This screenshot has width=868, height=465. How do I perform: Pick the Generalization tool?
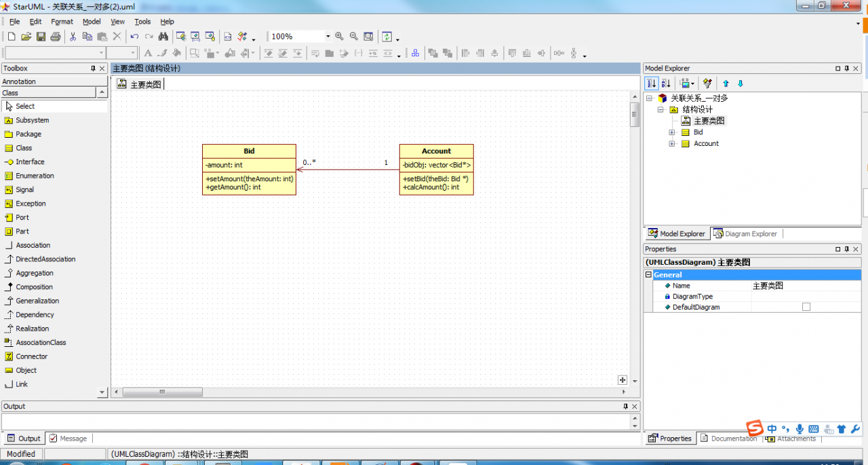coord(37,301)
